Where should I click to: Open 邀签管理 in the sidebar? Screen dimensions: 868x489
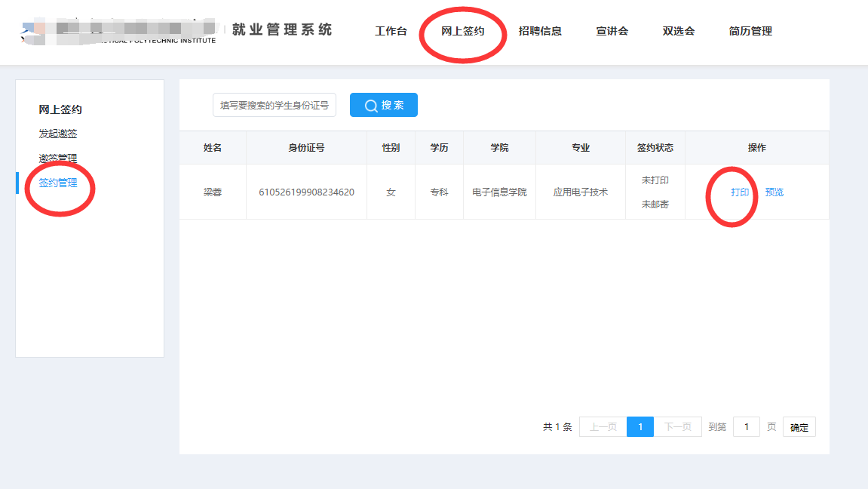(x=58, y=158)
